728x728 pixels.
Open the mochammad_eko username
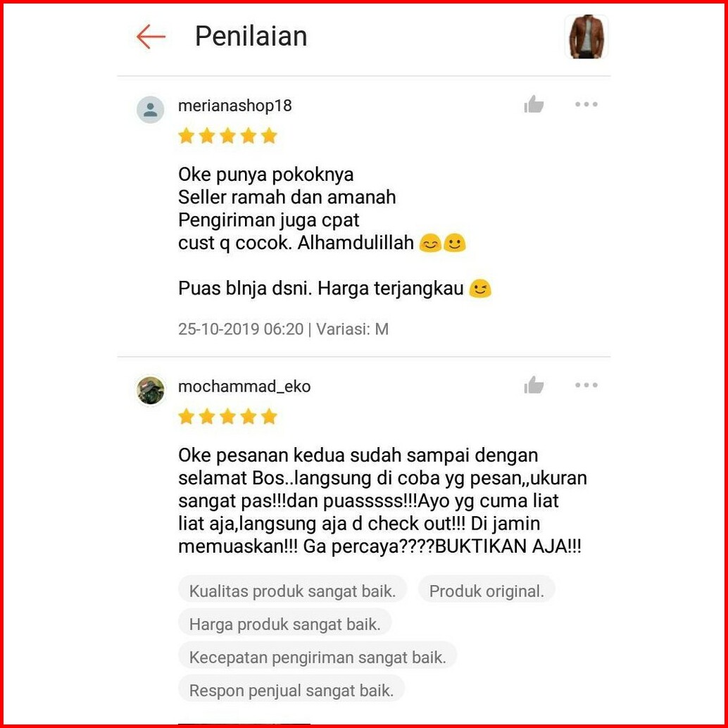pos(244,387)
